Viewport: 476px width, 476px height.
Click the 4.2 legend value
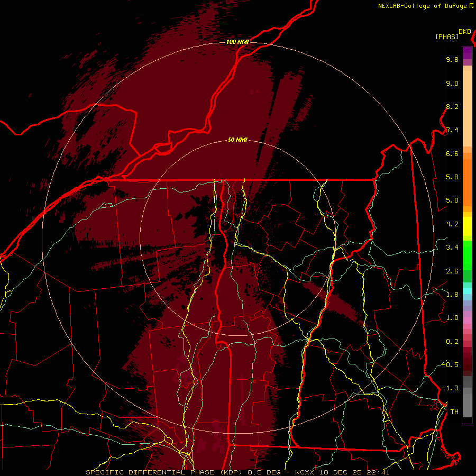pos(452,224)
